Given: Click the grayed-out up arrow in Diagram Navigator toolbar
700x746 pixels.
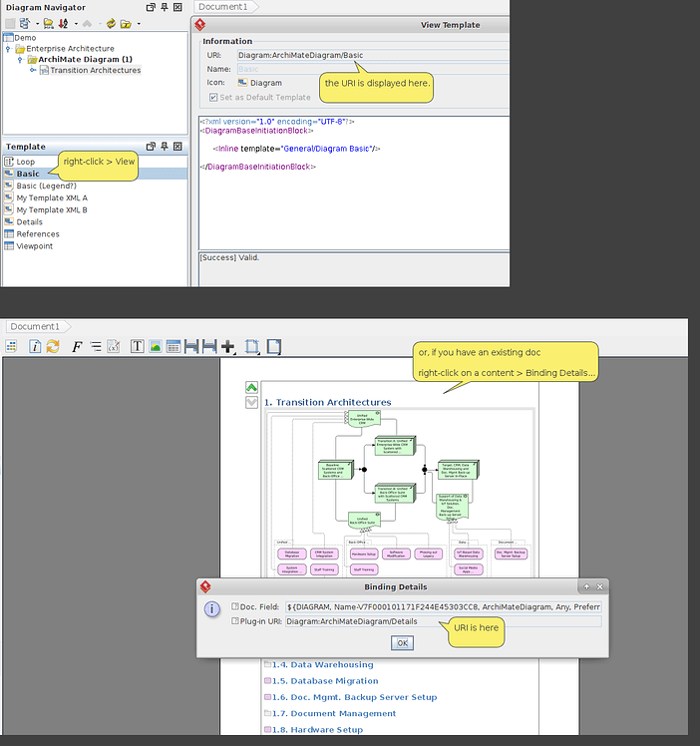Looking at the screenshot, I should 87,23.
